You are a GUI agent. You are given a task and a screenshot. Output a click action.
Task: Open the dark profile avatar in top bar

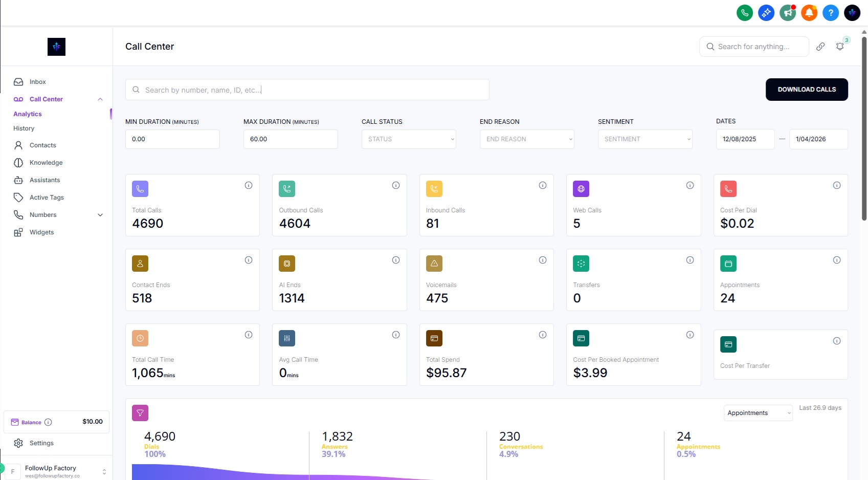click(x=852, y=13)
